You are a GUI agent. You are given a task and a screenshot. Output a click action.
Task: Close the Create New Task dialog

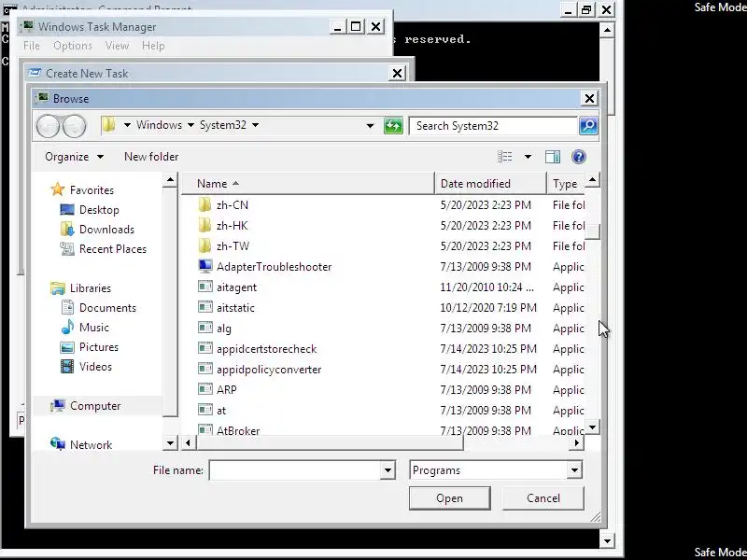pyautogui.click(x=397, y=74)
